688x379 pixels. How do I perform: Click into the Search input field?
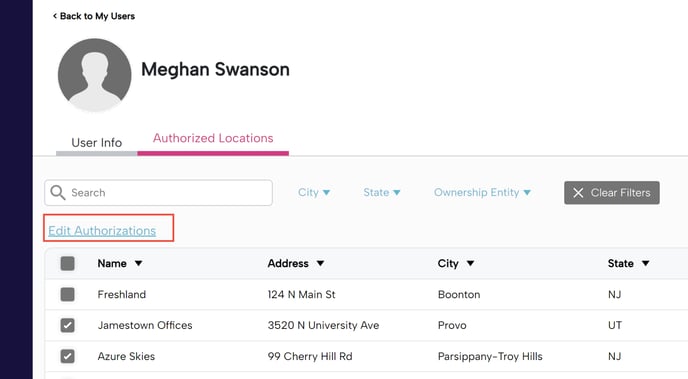click(x=158, y=193)
